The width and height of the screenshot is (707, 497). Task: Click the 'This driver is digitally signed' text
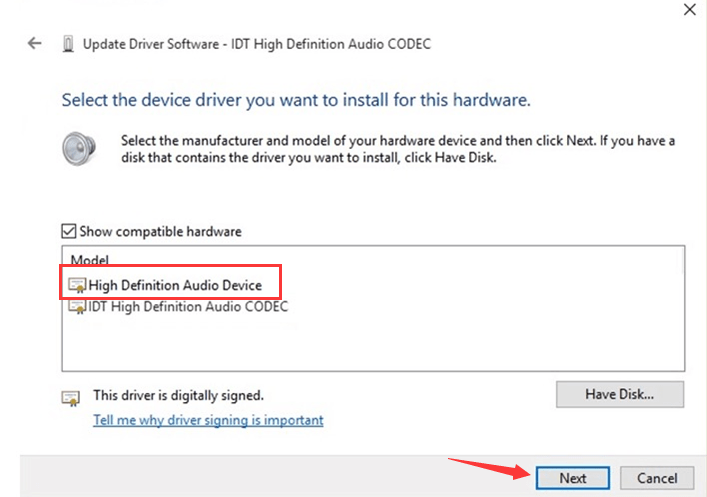coord(178,396)
